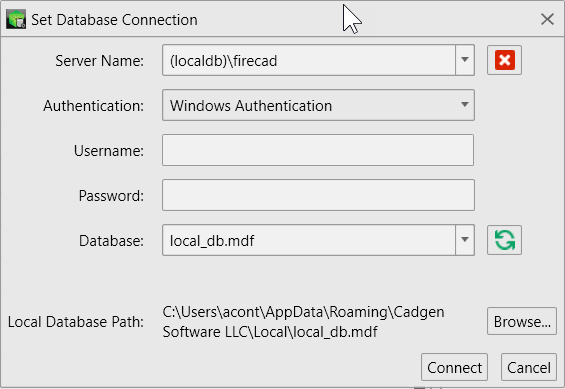Click the 'Server Name:' label
Viewport: 565px width, 389px height.
[x=99, y=61]
